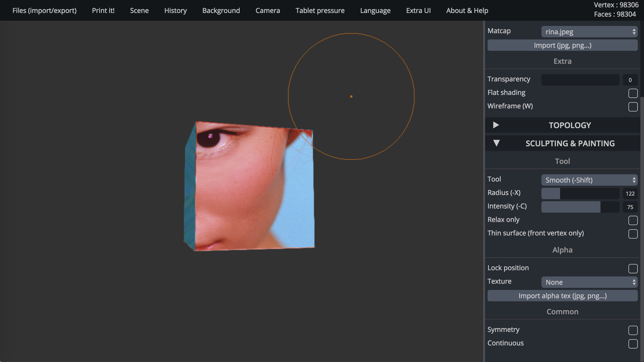Click Import alpha tex button
The width and height of the screenshot is (644, 362).
[562, 296]
